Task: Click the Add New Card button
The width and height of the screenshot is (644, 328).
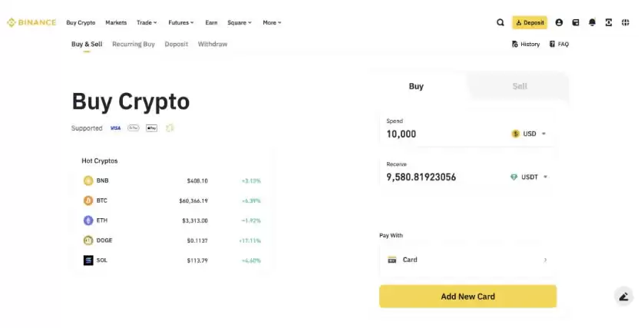Action: 467,296
